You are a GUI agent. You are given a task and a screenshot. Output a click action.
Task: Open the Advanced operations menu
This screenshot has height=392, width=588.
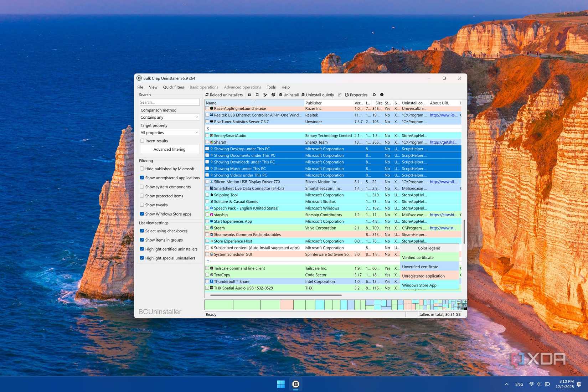(x=242, y=87)
